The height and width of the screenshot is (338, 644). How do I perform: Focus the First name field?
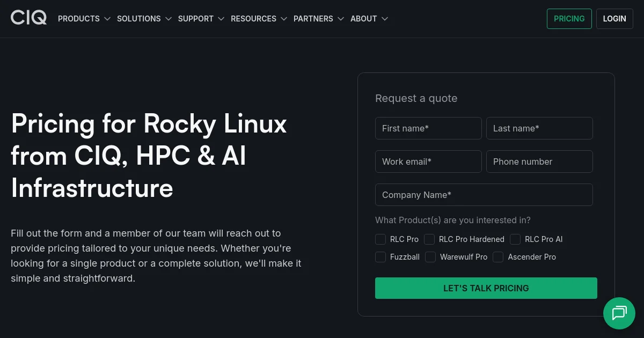(x=428, y=128)
